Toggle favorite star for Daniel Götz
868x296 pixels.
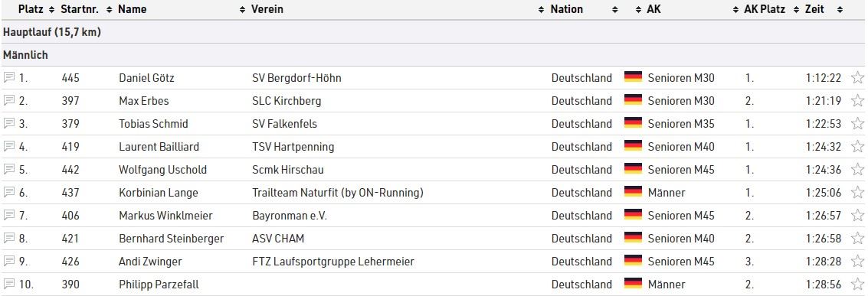coord(857,77)
